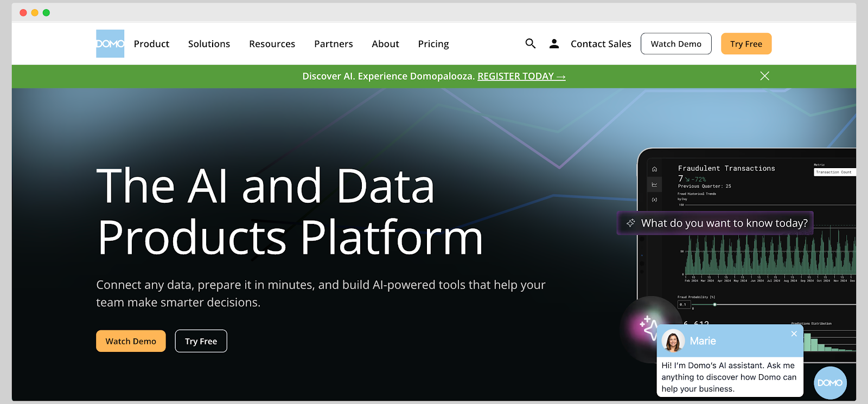This screenshot has width=868, height=404.
Task: Open the Partners menu
Action: click(334, 44)
